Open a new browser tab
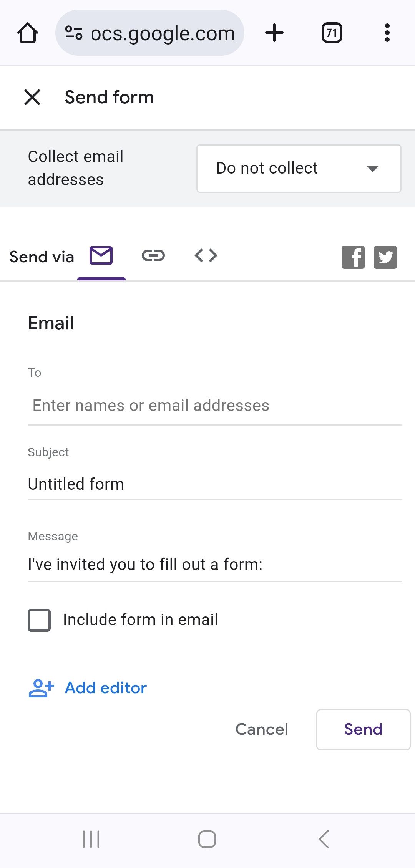This screenshot has width=415, height=868. (x=274, y=33)
